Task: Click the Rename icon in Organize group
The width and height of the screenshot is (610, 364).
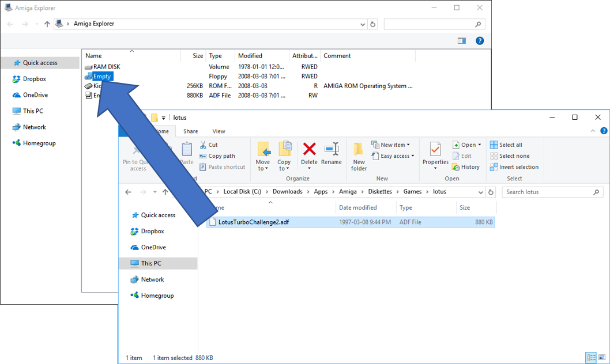Action: pyautogui.click(x=332, y=149)
